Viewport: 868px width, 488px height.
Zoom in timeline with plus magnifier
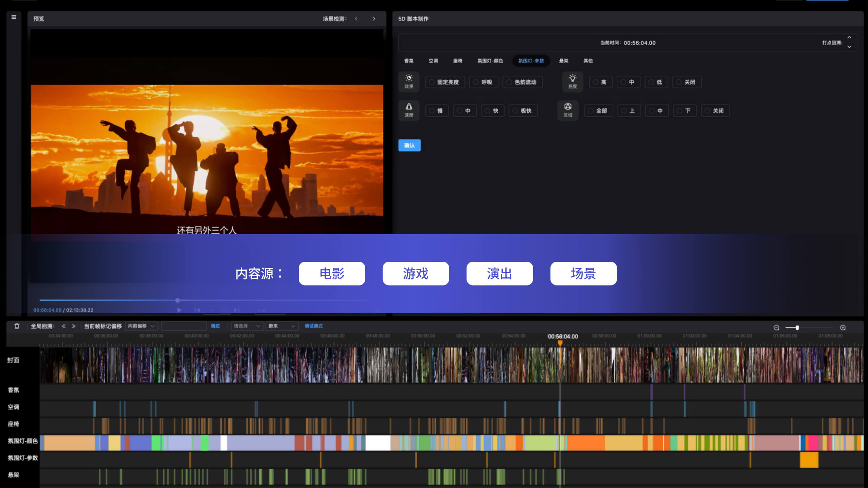pyautogui.click(x=843, y=328)
